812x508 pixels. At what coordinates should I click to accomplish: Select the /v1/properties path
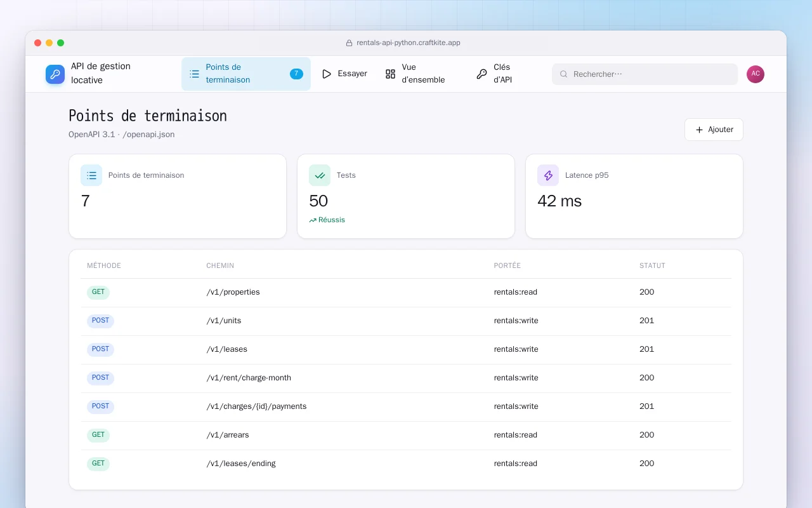[x=233, y=292]
